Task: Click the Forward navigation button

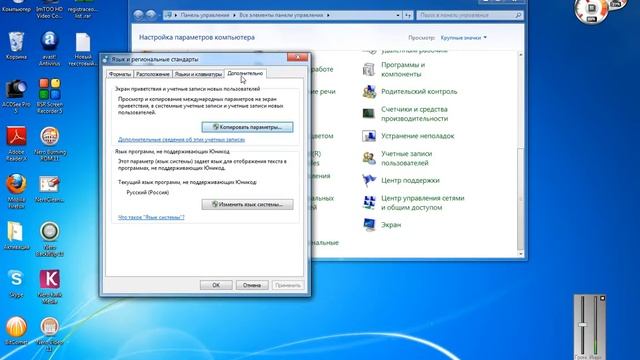Action: pos(151,15)
